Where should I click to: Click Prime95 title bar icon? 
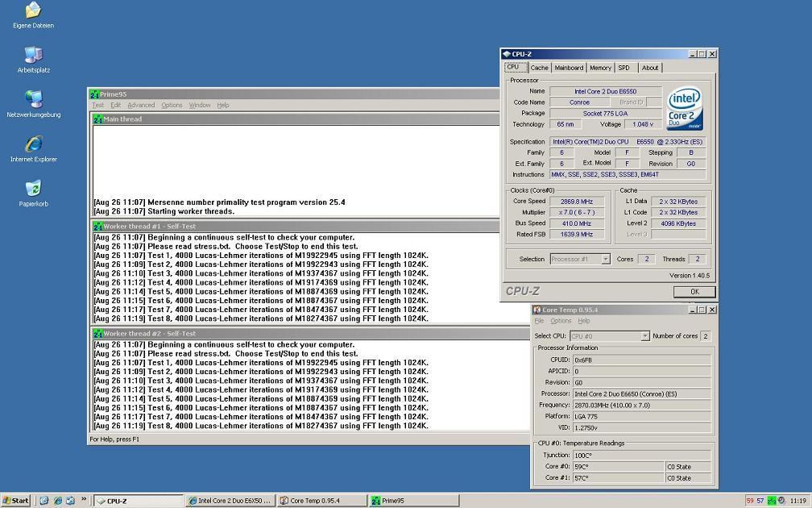click(94, 94)
